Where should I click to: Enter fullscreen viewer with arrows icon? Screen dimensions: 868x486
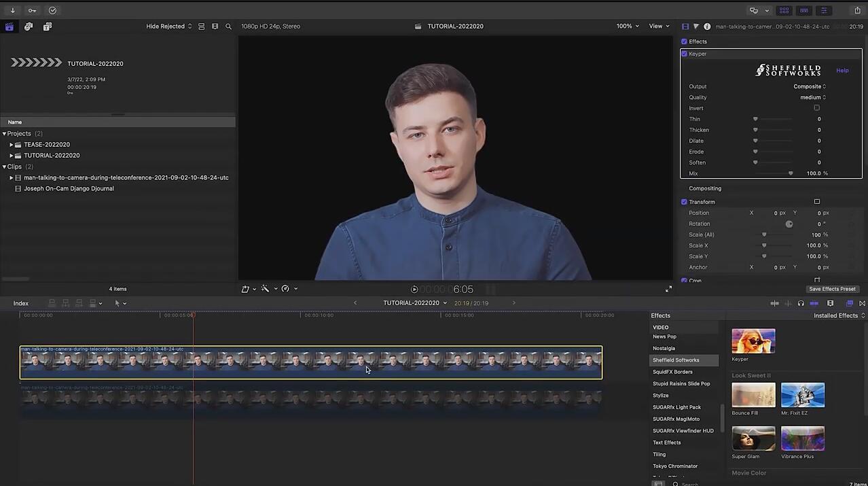point(668,289)
